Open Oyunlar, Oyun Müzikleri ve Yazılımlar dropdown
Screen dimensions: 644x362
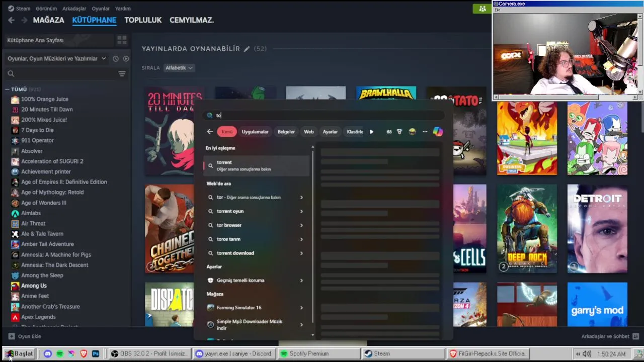point(56,59)
